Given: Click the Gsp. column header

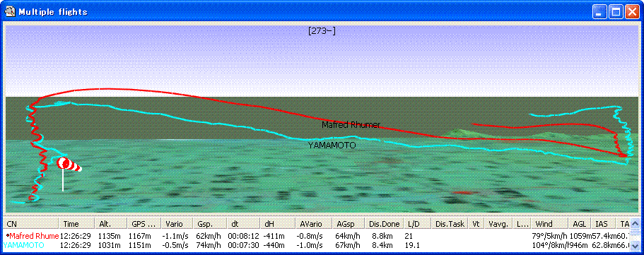Looking at the screenshot, I should pyautogui.click(x=209, y=224).
